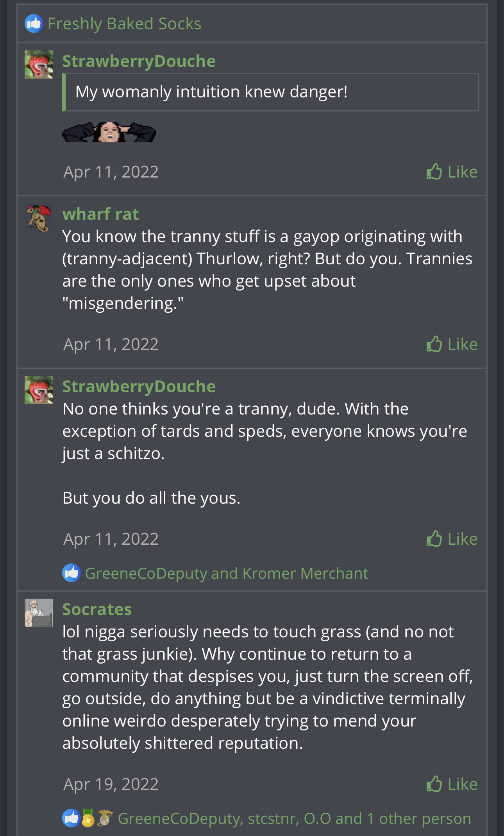Open StrawberryDouche username on first comment
This screenshot has height=836, width=504.
[x=139, y=61]
